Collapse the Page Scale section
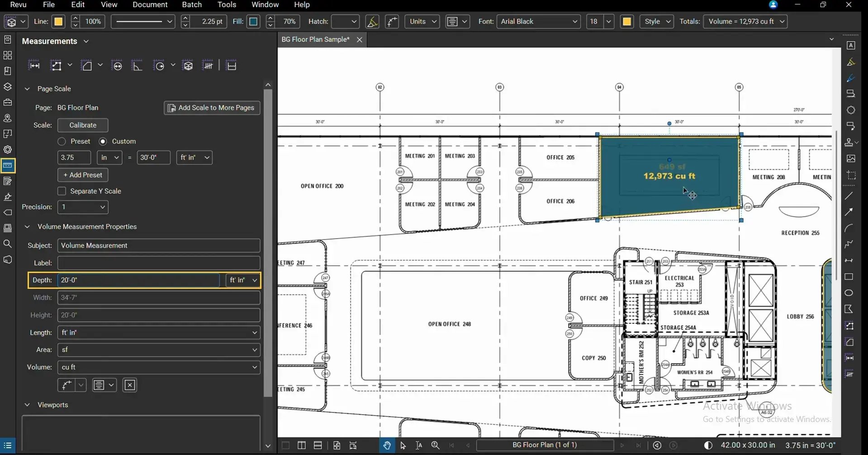This screenshot has height=455, width=868. pos(27,89)
